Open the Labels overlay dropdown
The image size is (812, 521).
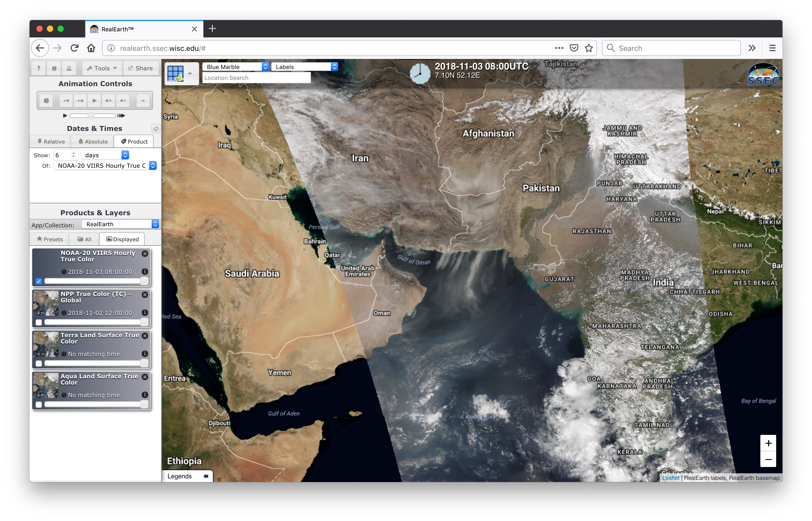(305, 67)
